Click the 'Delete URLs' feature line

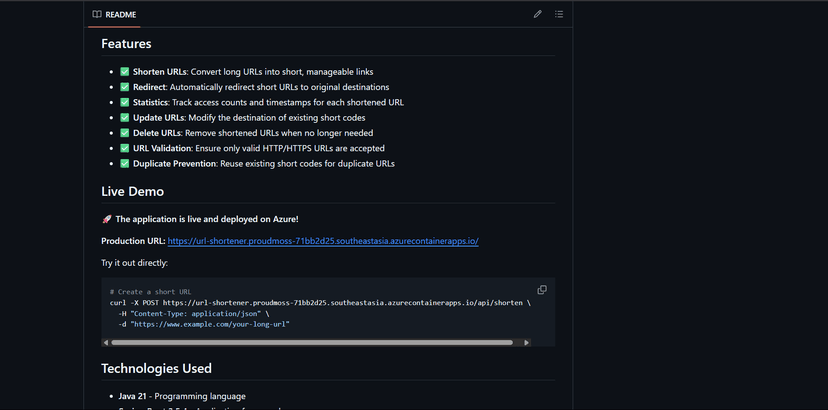(253, 133)
